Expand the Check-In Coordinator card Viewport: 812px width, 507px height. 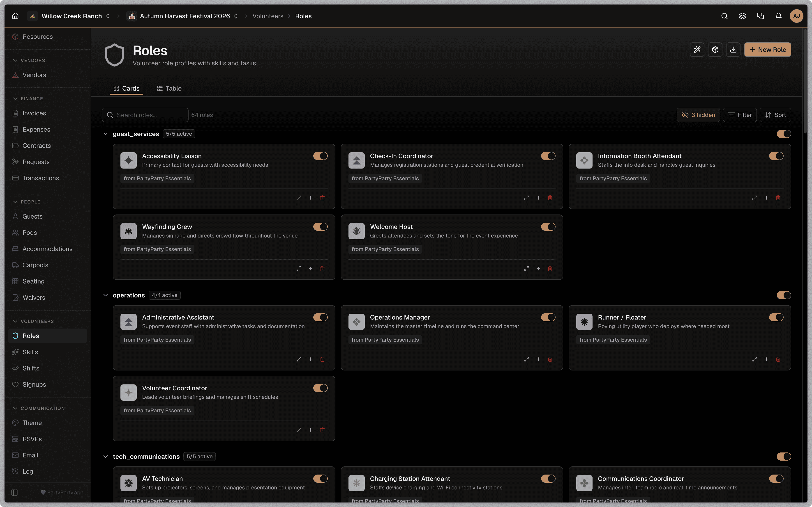coord(526,198)
